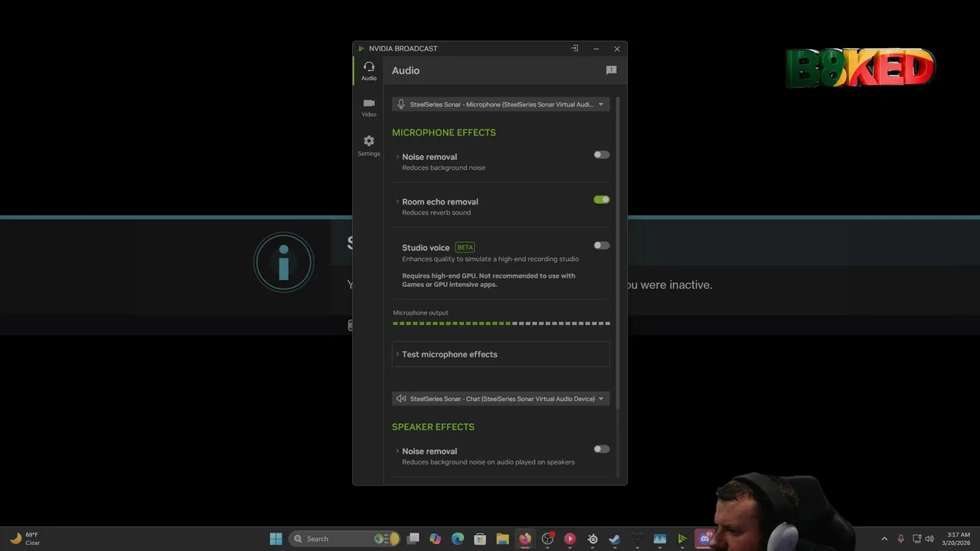Disable the Room echo removal toggle
Image resolution: width=980 pixels, height=551 pixels.
click(x=602, y=200)
